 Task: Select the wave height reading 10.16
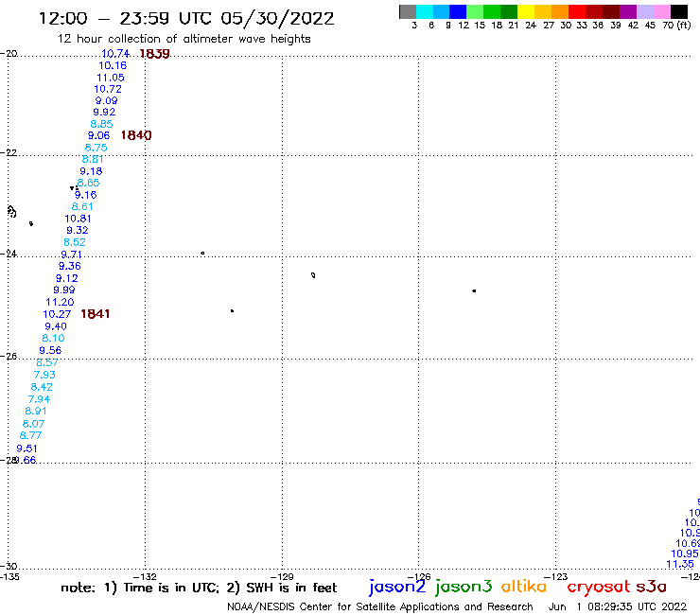click(x=113, y=65)
